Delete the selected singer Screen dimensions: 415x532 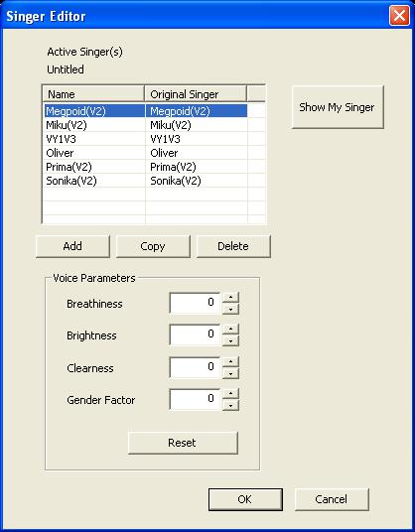click(233, 246)
